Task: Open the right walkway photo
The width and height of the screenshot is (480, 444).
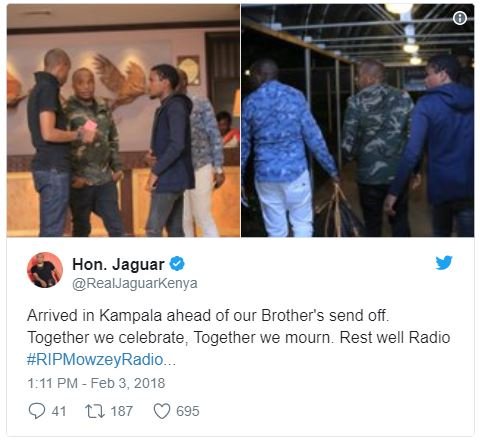Action: click(358, 120)
